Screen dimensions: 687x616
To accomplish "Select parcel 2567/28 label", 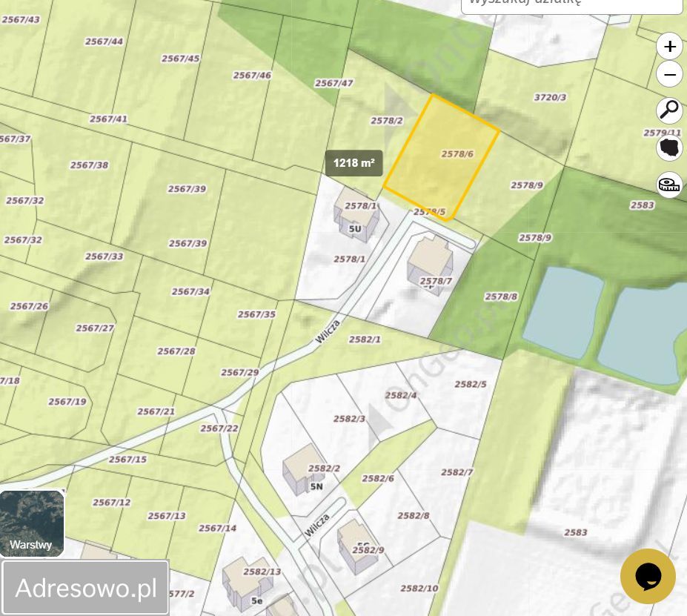I will click(176, 351).
